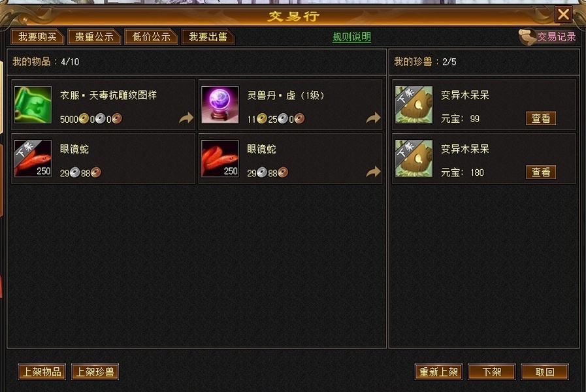This screenshot has width=586, height=392.
Task: Click 查看 for the 99 元宝 pet
Action: (x=541, y=118)
